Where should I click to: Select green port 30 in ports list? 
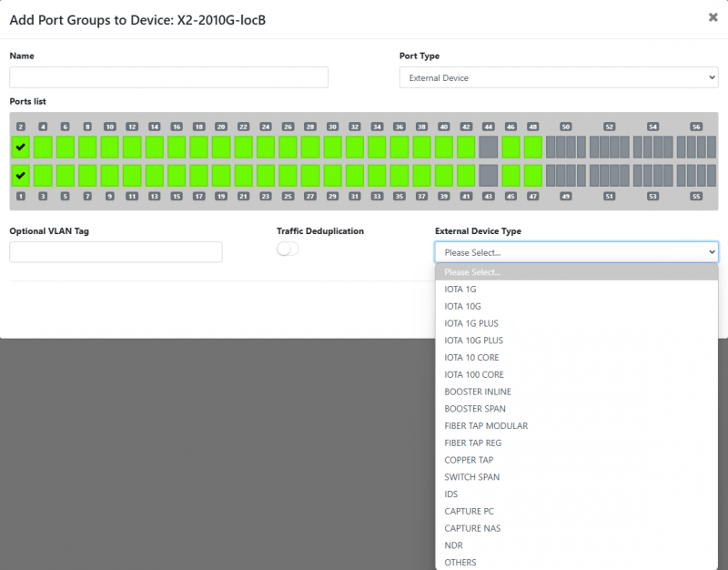click(x=332, y=147)
